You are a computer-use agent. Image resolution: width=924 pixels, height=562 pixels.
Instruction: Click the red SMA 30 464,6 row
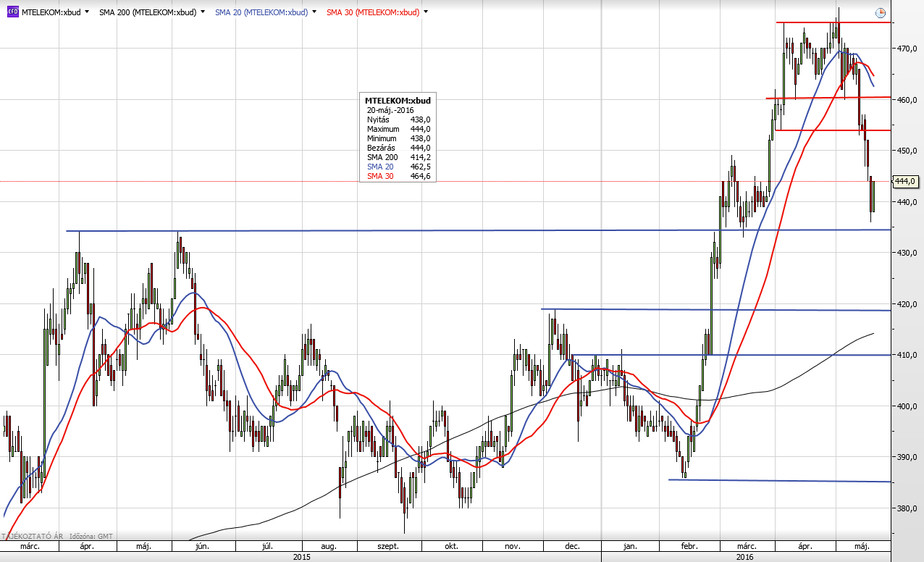point(398,175)
